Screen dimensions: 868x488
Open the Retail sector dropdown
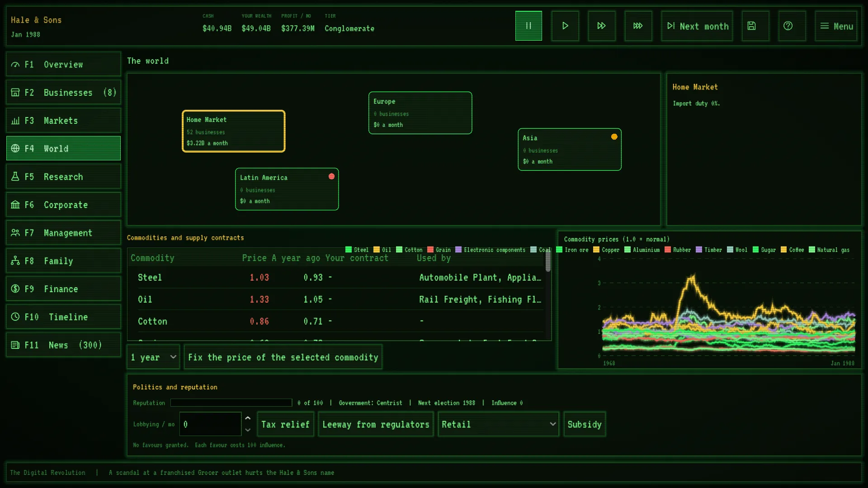pos(498,424)
